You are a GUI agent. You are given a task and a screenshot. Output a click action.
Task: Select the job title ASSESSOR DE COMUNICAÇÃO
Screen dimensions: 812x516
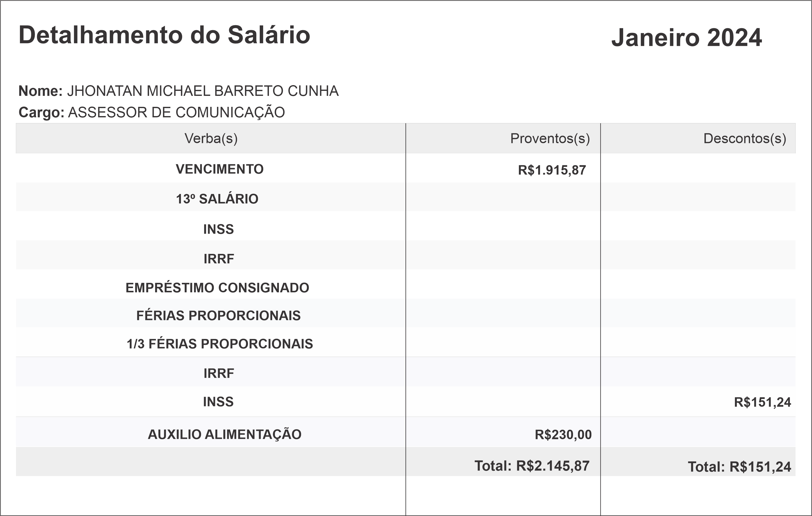point(176,112)
